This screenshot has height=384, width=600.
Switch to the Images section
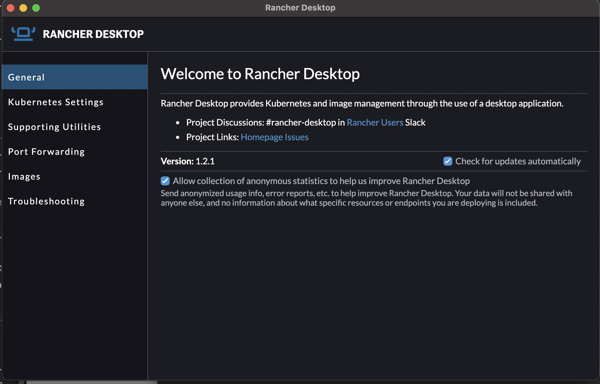75,177
